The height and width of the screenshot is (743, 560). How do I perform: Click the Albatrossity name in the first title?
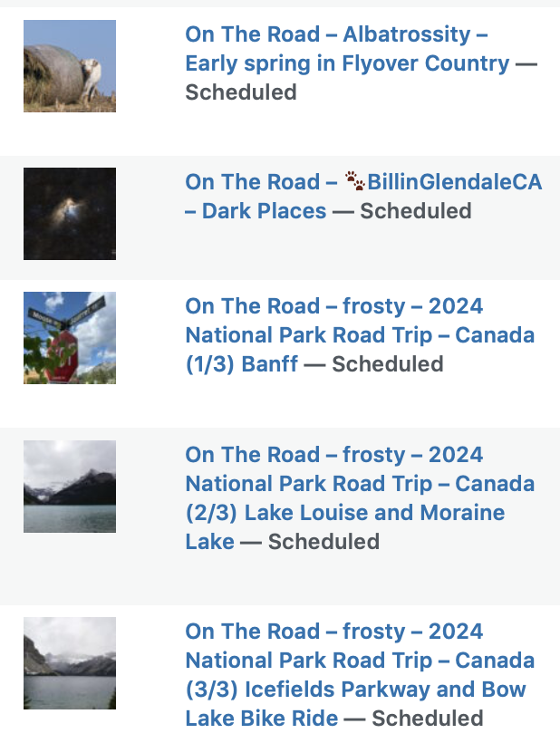407,34
